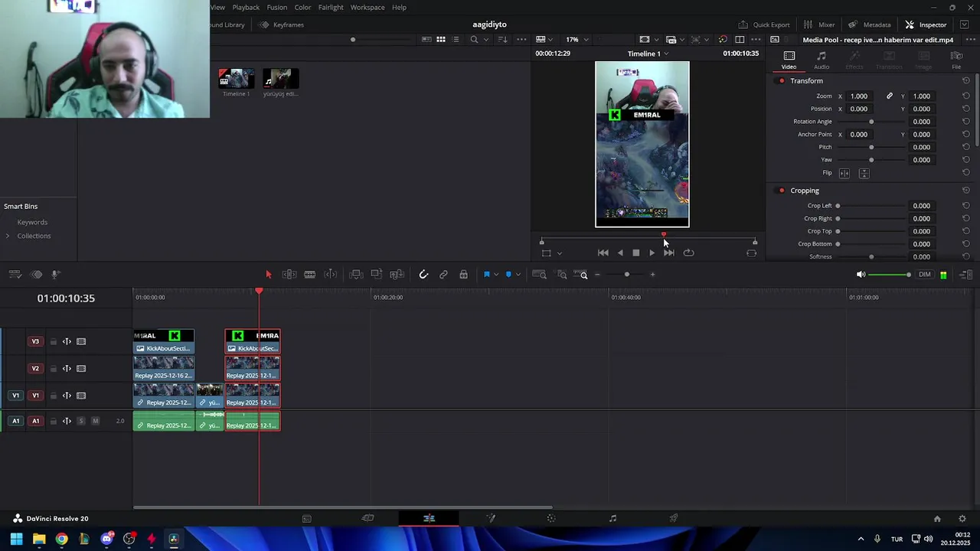Viewport: 980px width, 551px height.
Task: Open the media pool sort menu
Action: pyautogui.click(x=502, y=39)
